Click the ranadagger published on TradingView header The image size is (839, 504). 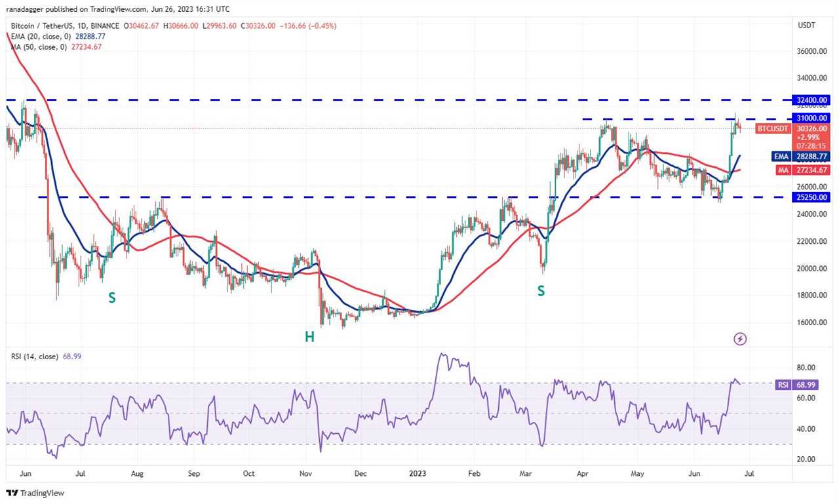[x=118, y=9]
